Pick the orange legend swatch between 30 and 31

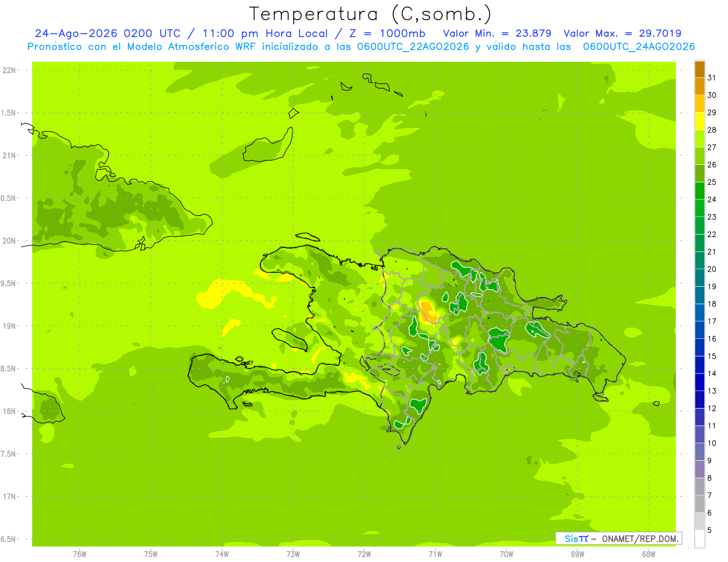pos(699,87)
